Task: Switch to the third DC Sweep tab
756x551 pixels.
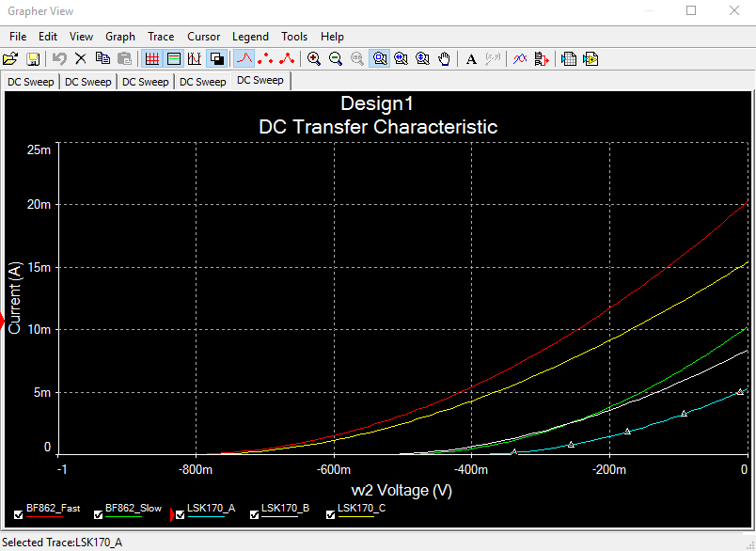Action: point(146,82)
